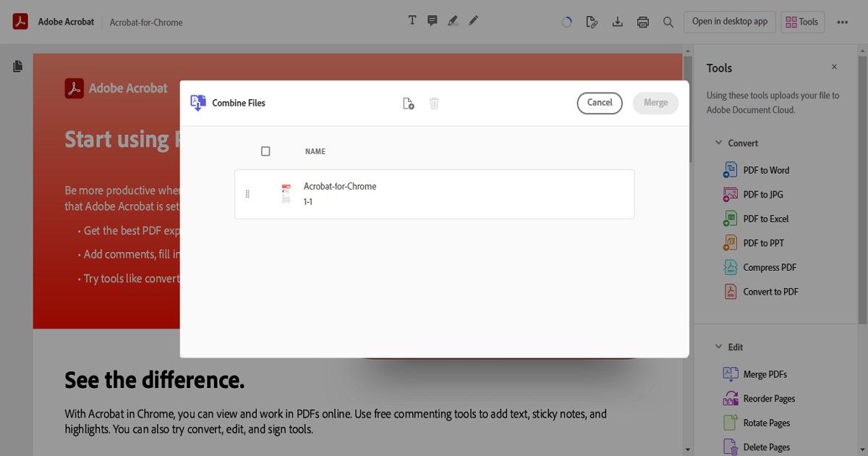The width and height of the screenshot is (868, 456).
Task: Collapse the Edit section
Action: pos(718,347)
